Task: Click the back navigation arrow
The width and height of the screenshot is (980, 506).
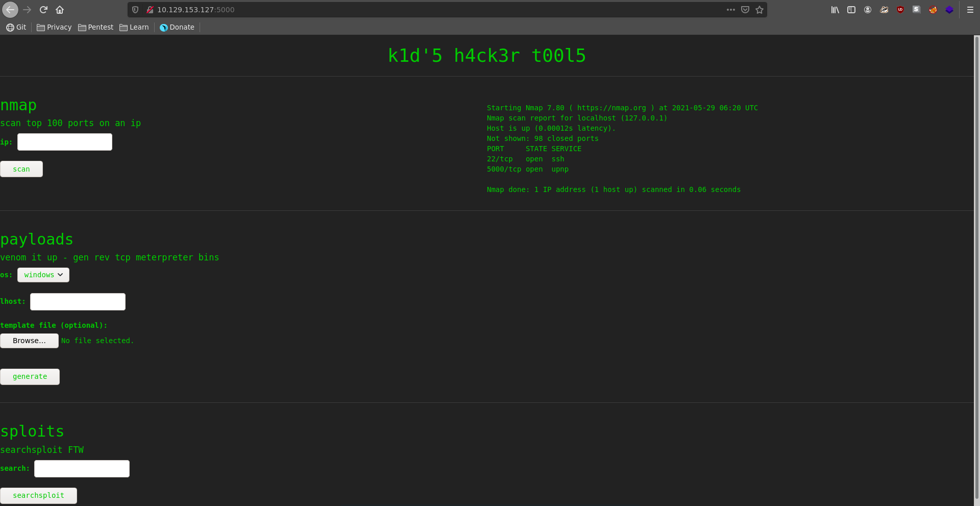Action: 10,10
